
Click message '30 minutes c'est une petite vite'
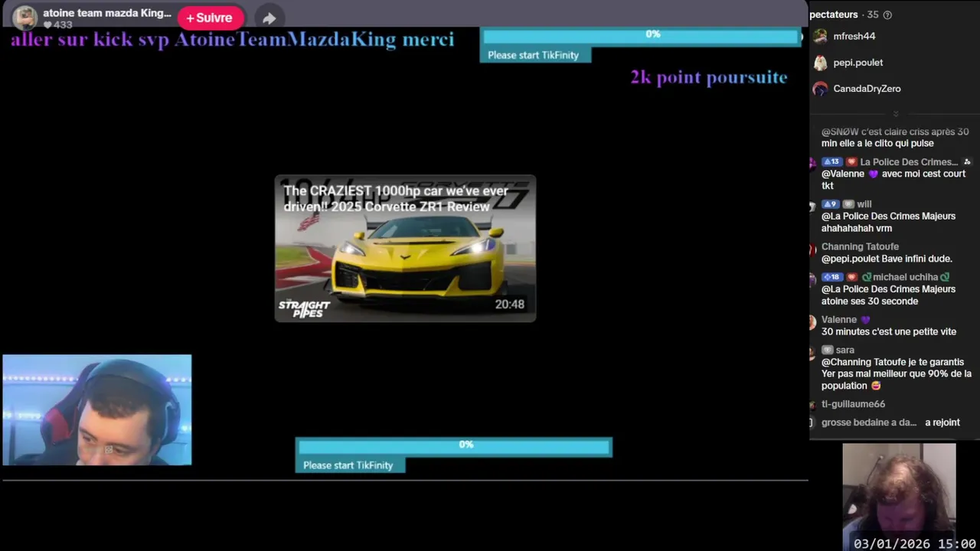889,332
